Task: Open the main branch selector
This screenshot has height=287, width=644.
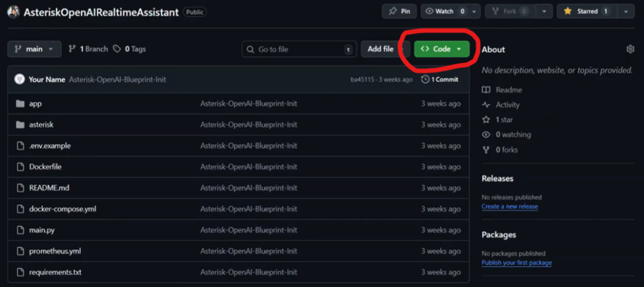Action: (35, 49)
